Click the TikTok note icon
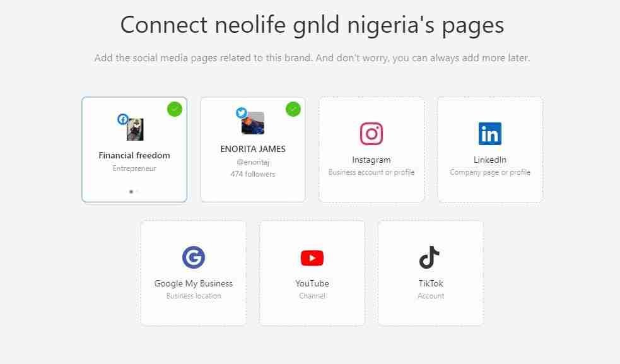 coord(430,257)
